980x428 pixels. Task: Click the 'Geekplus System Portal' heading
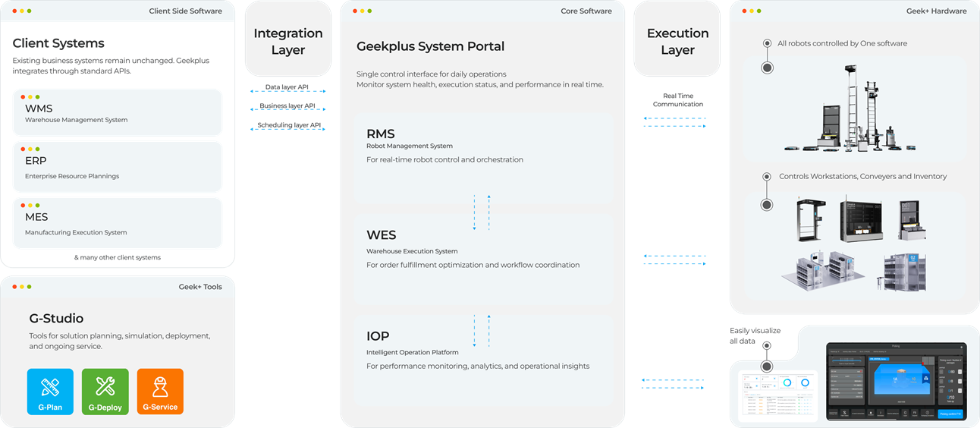click(x=430, y=46)
